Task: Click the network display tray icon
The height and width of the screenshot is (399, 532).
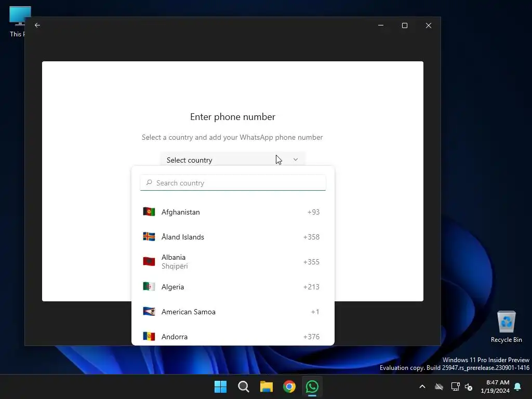Action: (x=455, y=387)
